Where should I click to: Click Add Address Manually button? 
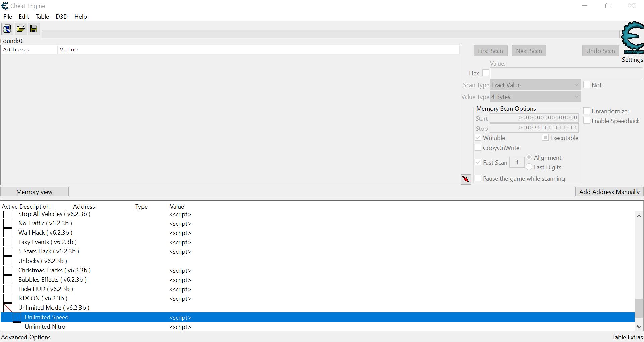coord(609,192)
